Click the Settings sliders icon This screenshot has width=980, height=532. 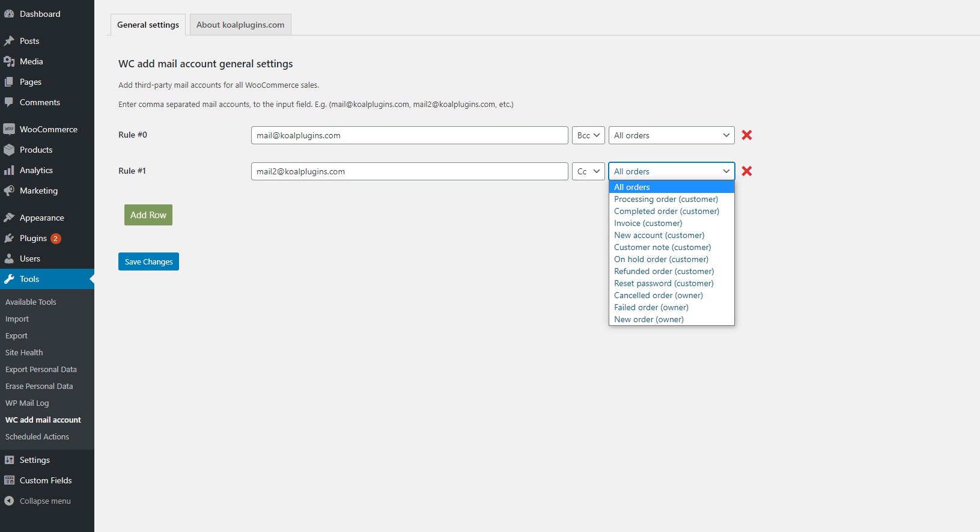(9, 460)
